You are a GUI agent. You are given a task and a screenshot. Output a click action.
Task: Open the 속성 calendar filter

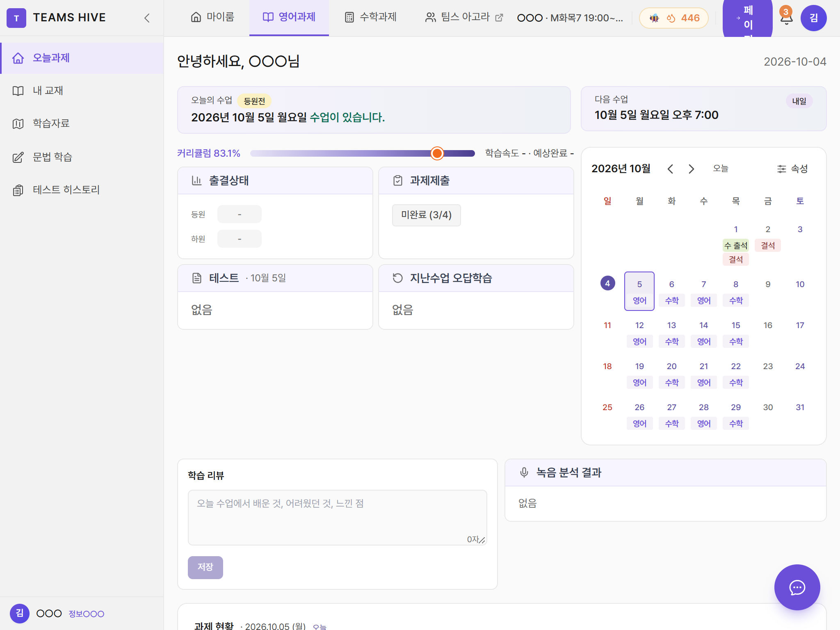pyautogui.click(x=792, y=169)
